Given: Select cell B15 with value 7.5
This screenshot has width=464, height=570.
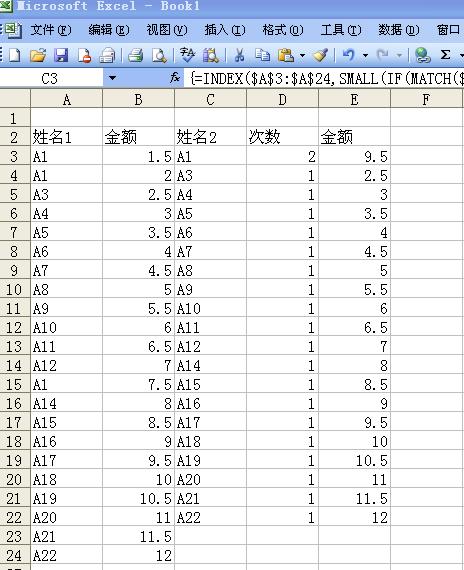Looking at the screenshot, I should [139, 385].
